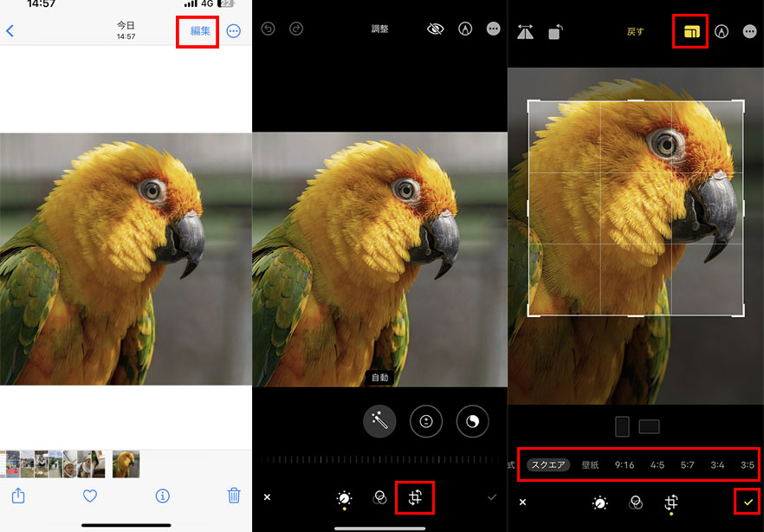Open photo info with the circled i icon
The width and height of the screenshot is (764, 532).
161,496
